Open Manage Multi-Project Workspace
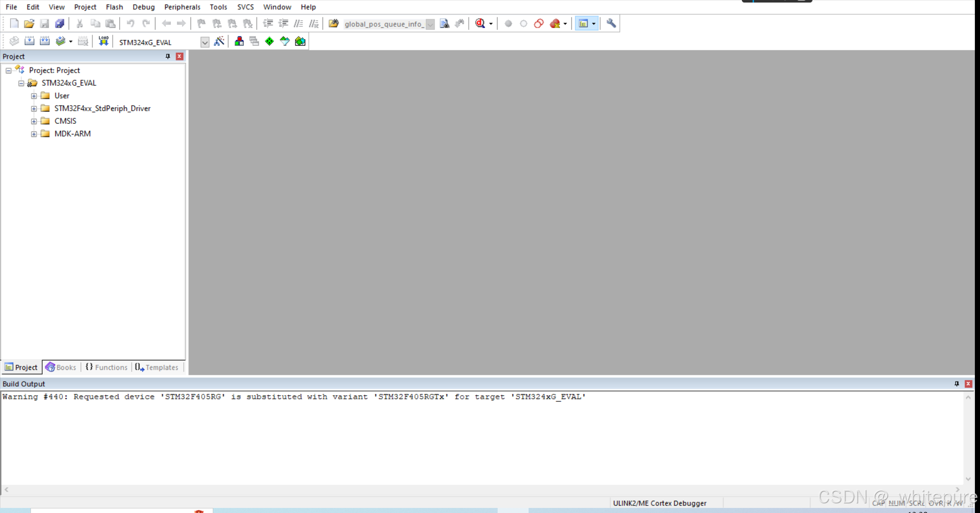The width and height of the screenshot is (980, 513). 254,41
